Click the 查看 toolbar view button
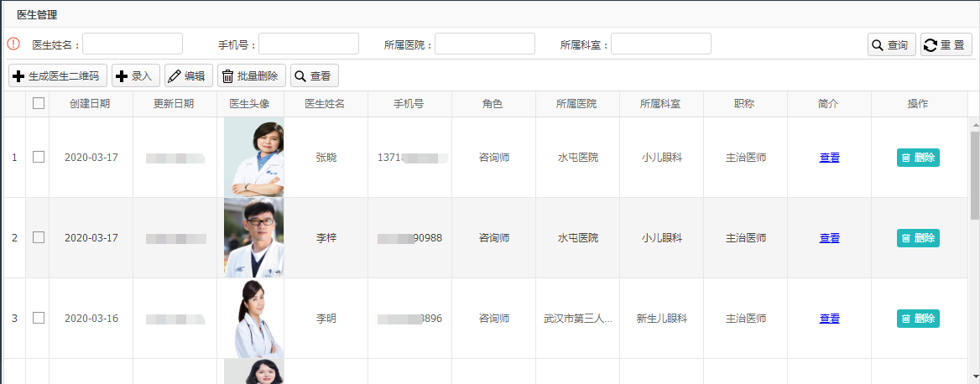This screenshot has height=384, width=980. pyautogui.click(x=315, y=76)
